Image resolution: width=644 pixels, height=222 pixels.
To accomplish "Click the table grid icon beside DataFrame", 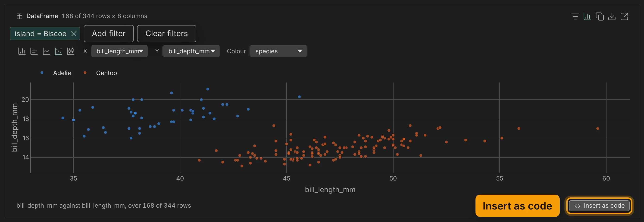I will [x=19, y=16].
